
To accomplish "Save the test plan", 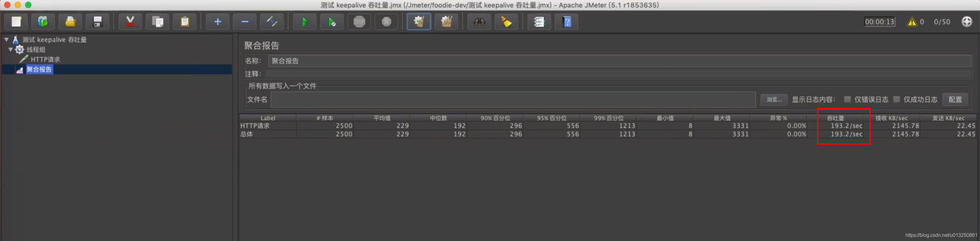I will [98, 22].
